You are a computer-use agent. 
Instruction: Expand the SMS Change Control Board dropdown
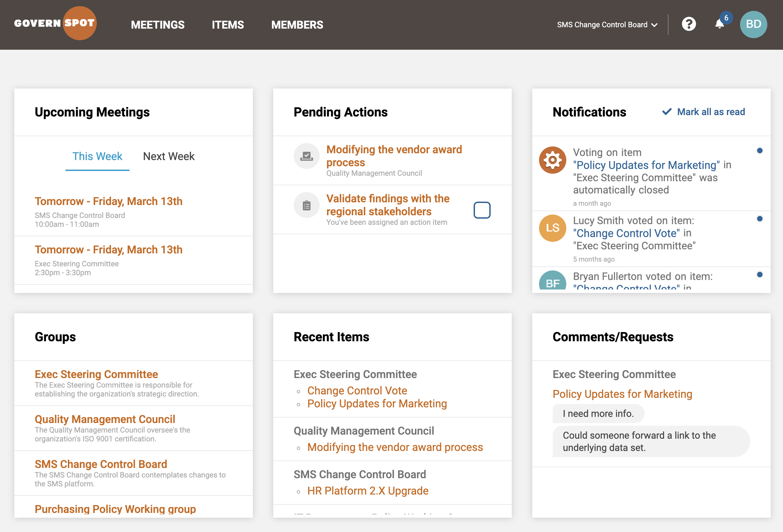(x=607, y=25)
